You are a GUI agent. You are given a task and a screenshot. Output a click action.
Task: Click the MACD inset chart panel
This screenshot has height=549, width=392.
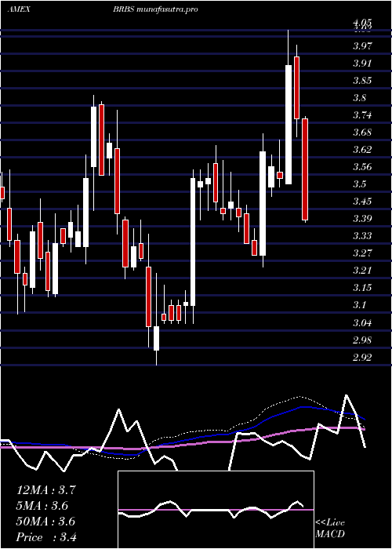216,510
